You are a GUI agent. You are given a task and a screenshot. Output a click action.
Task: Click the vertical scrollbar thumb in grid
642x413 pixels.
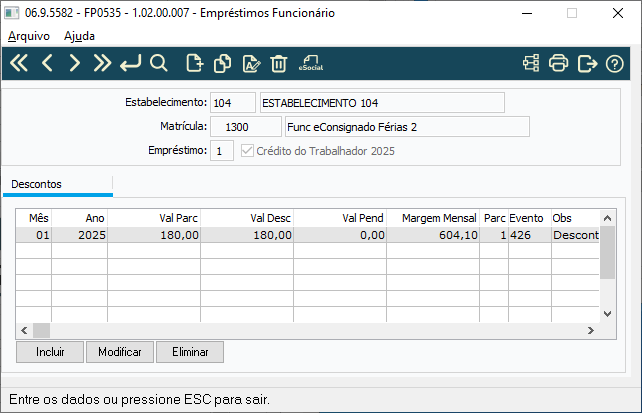click(x=608, y=252)
